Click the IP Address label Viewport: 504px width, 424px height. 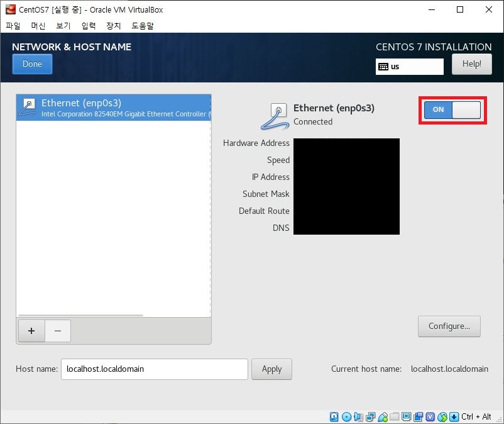271,177
